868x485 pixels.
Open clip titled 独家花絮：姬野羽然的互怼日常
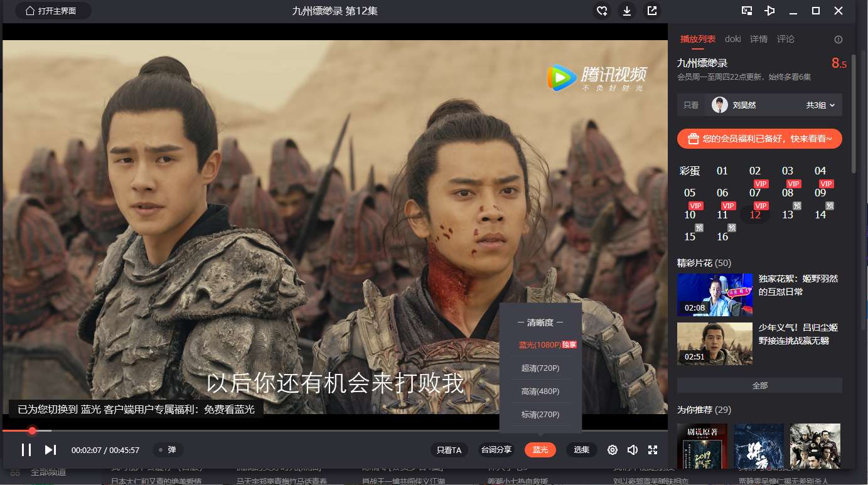pos(798,285)
